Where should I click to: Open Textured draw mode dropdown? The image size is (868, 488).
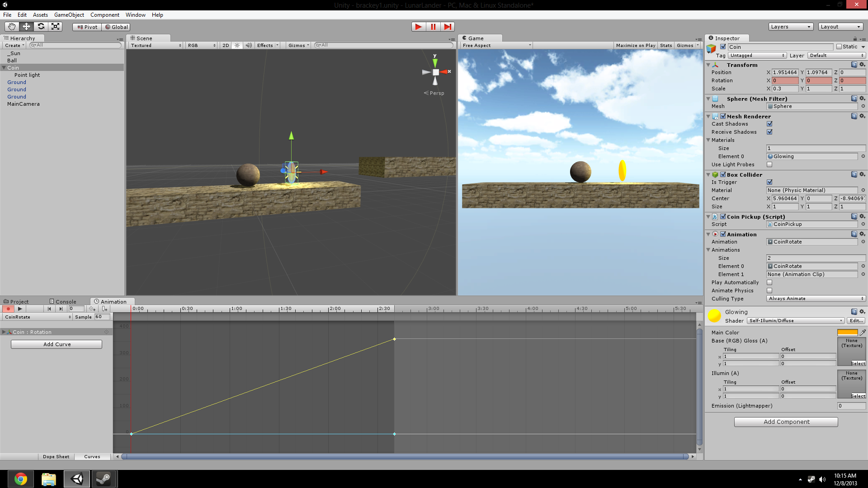tap(156, 45)
